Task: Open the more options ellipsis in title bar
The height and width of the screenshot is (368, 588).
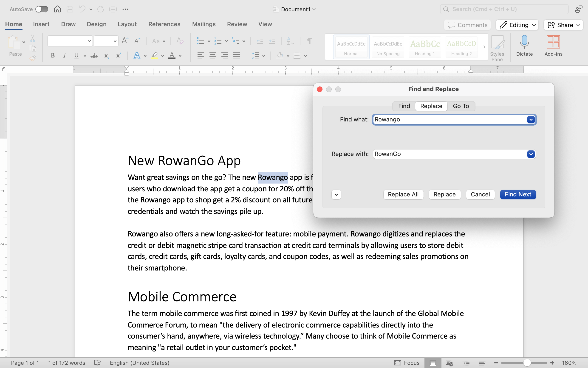Action: pos(125,9)
